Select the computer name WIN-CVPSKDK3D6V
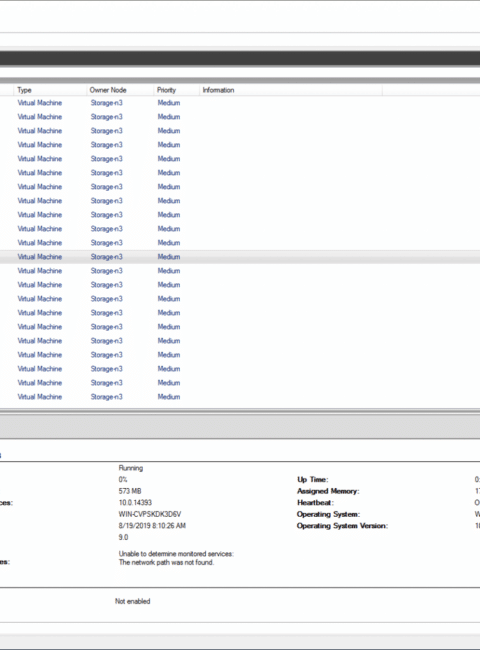 [150, 514]
